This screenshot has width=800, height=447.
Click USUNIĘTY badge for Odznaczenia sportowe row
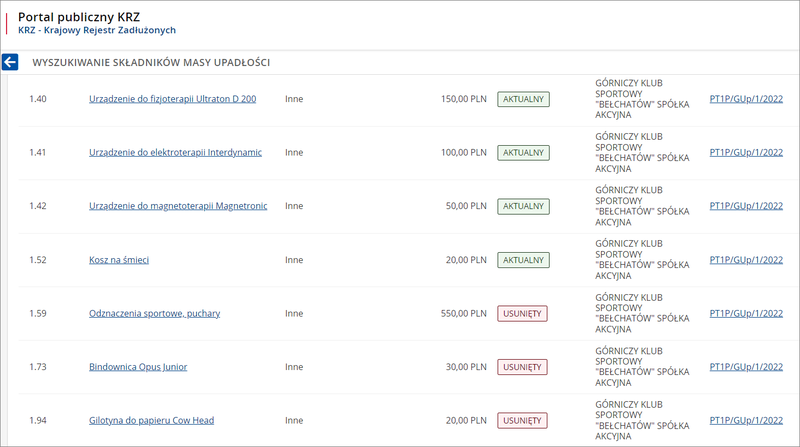(x=522, y=313)
